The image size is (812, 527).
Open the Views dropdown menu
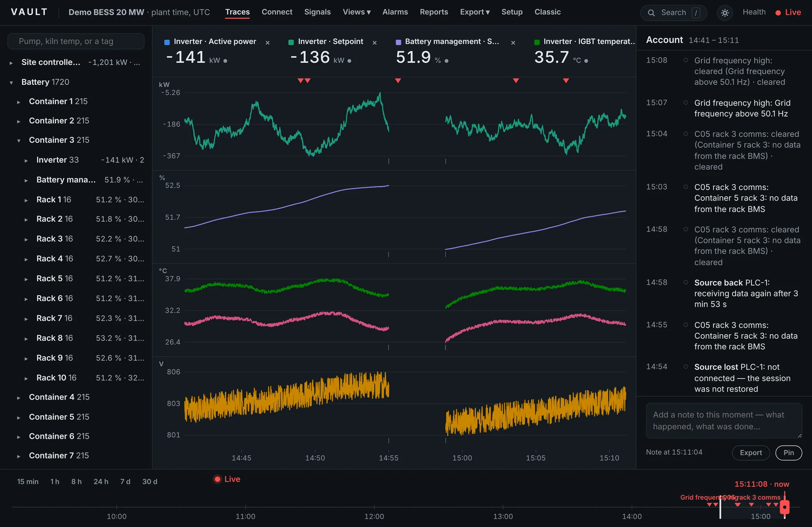(356, 12)
